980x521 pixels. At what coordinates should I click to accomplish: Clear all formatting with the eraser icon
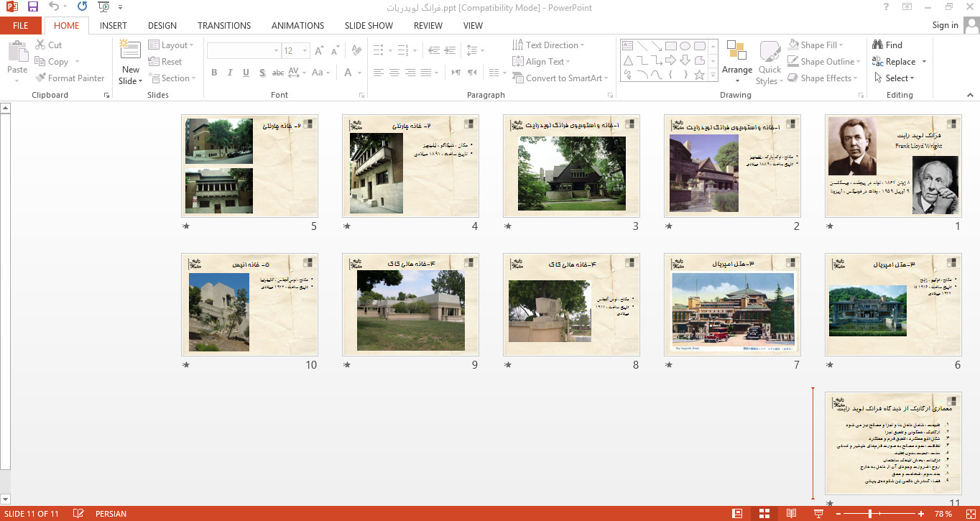pos(356,51)
